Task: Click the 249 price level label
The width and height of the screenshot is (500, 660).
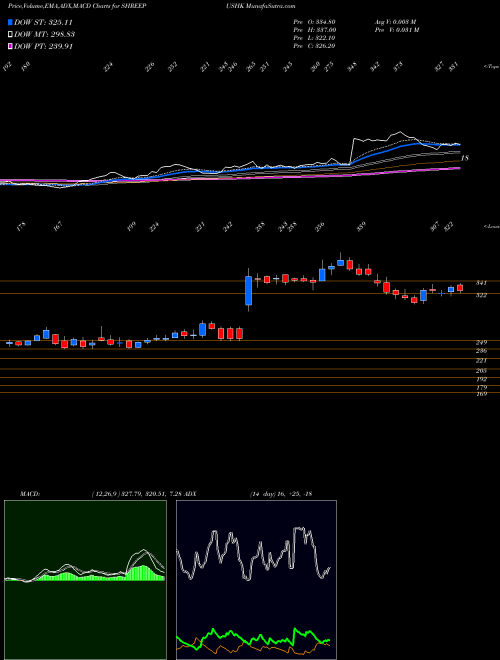Action: tap(481, 343)
